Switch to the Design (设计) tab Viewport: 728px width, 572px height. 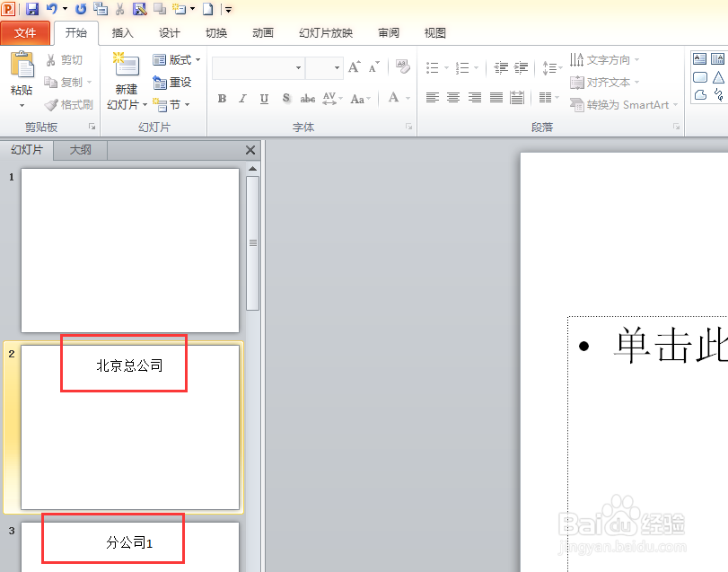click(169, 33)
